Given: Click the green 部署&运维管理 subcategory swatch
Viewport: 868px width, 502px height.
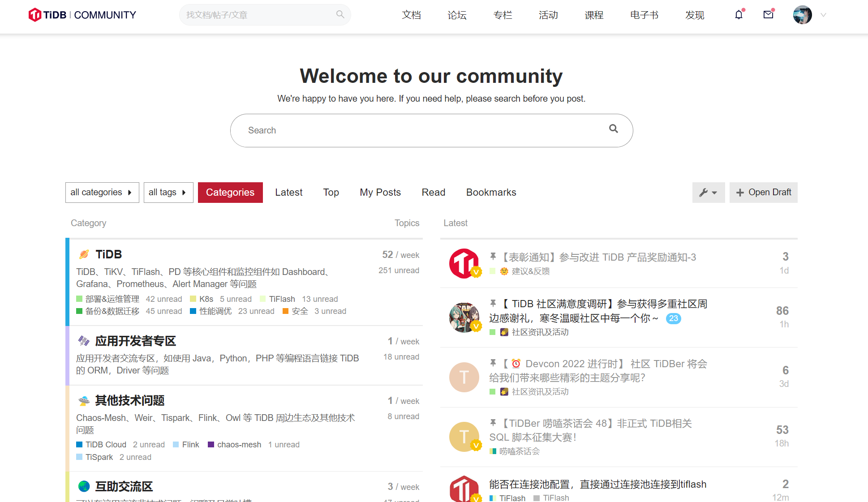Looking at the screenshot, I should [x=79, y=299].
